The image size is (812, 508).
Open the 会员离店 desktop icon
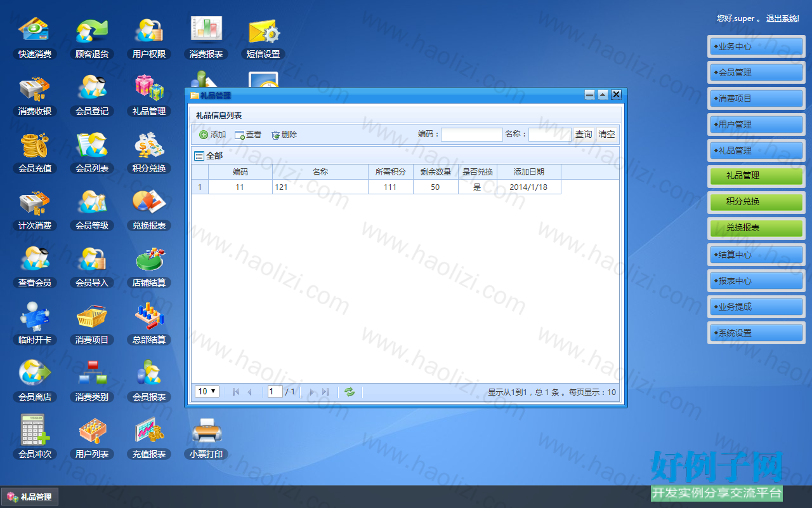point(35,381)
